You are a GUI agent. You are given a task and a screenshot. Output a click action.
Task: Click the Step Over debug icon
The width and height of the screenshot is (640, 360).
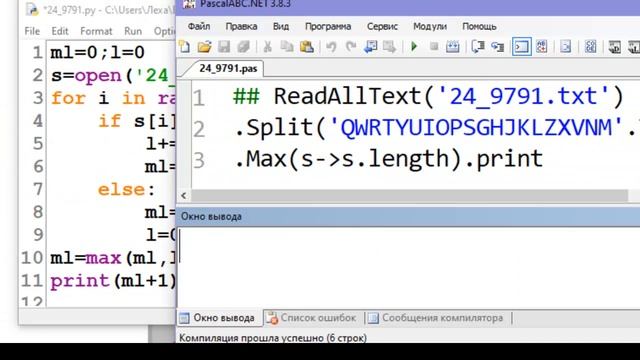[478, 47]
